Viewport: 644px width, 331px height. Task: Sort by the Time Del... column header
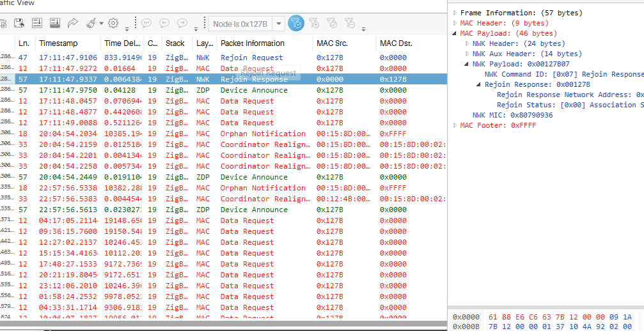pos(122,43)
